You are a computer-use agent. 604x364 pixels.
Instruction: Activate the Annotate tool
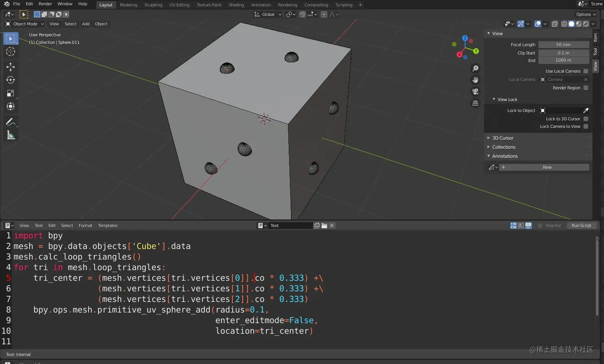[x=11, y=121]
